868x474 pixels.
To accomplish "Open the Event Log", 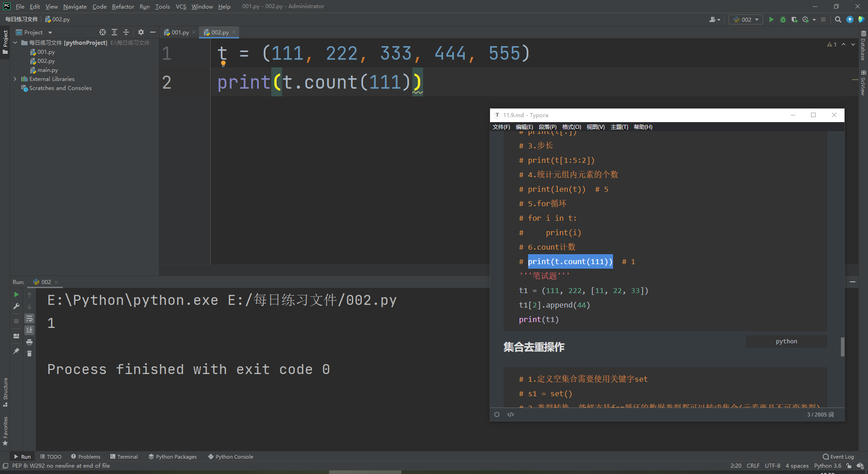I will click(839, 457).
